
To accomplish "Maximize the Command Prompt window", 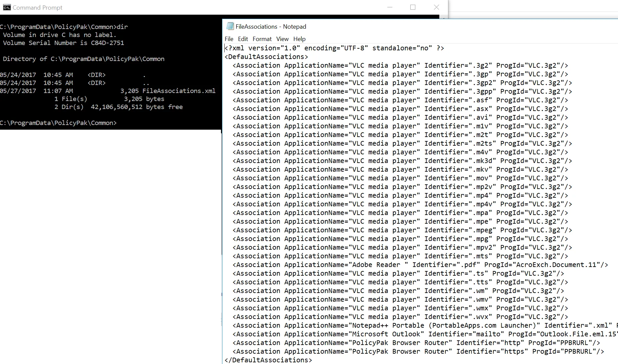I will pos(413,7).
